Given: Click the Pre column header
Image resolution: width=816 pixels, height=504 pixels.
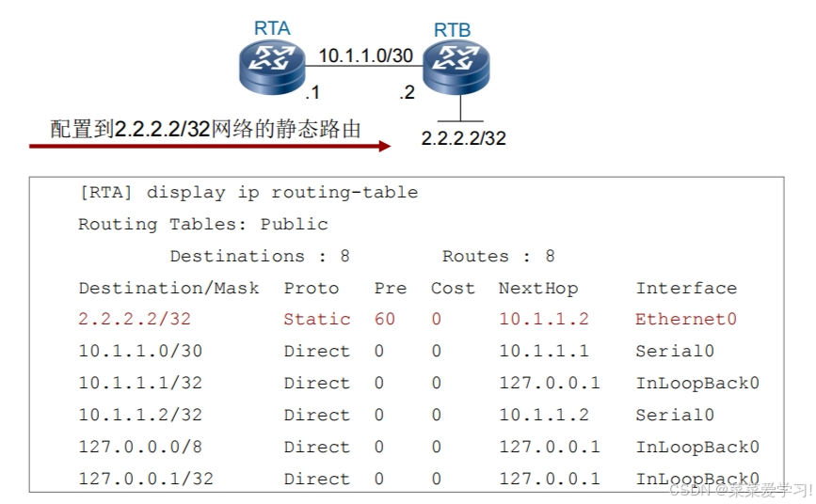Looking at the screenshot, I should tap(391, 289).
